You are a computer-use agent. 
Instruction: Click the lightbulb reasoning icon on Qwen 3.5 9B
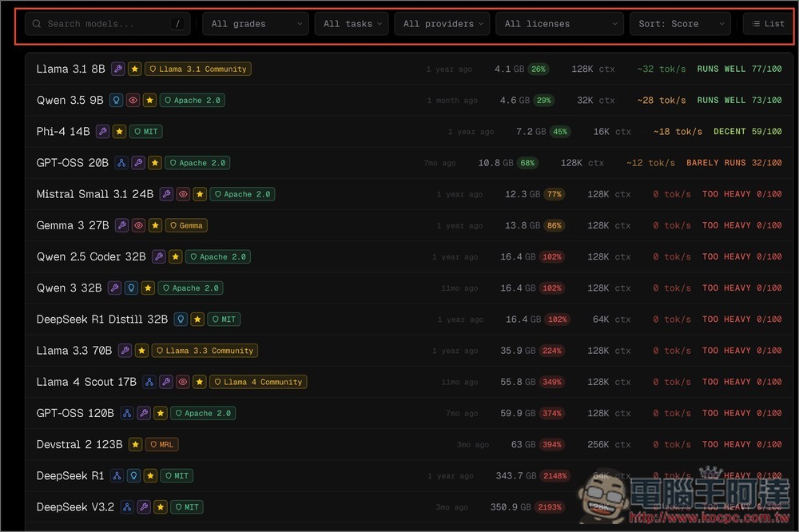(x=117, y=100)
